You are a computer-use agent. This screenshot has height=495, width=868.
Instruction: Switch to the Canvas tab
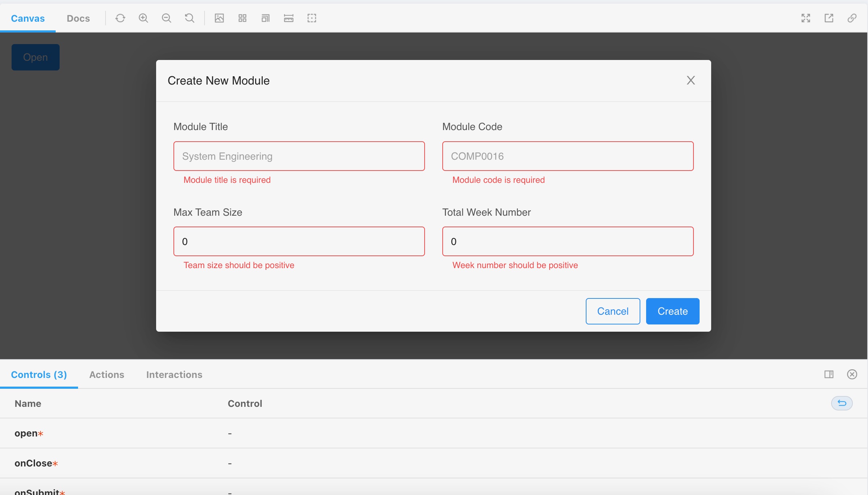click(28, 18)
